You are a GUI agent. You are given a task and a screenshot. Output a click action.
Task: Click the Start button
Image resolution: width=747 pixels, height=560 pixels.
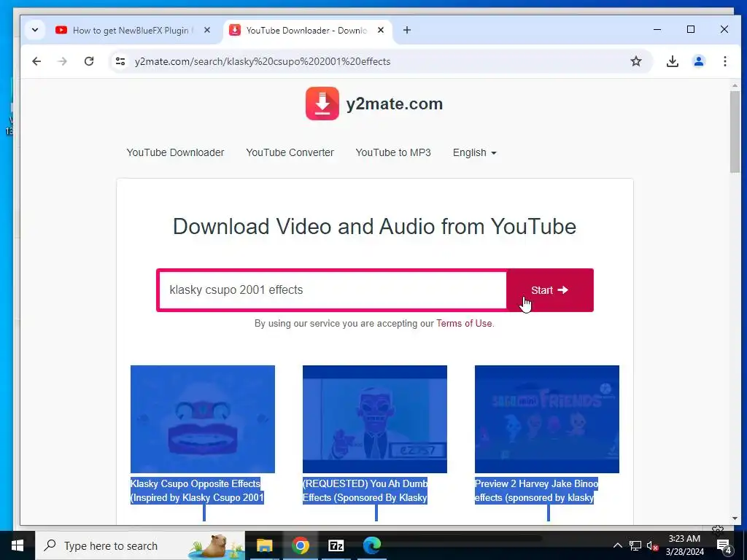pos(550,290)
